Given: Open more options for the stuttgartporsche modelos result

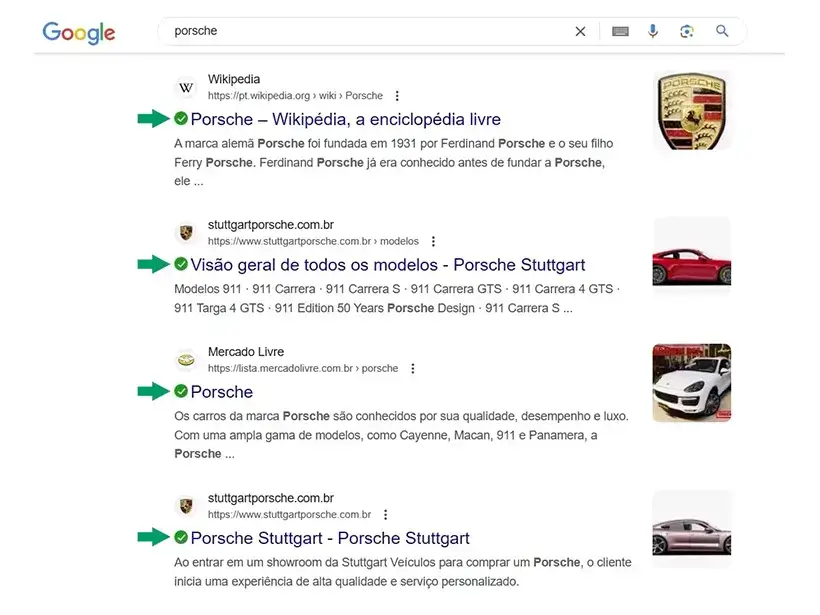Looking at the screenshot, I should 433,241.
